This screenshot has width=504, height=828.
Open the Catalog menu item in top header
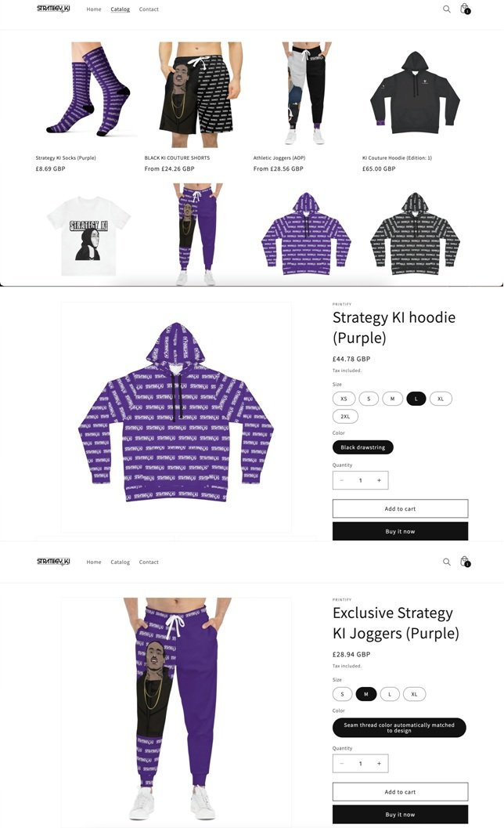point(121,9)
